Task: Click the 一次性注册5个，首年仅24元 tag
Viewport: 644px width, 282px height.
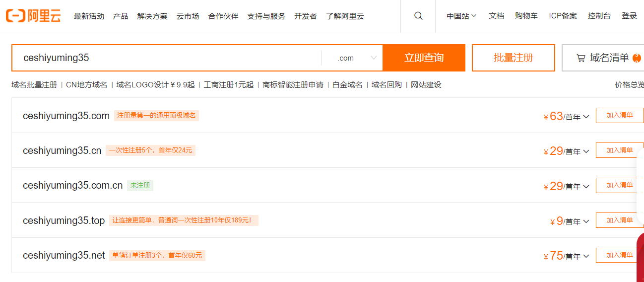Action: point(150,150)
